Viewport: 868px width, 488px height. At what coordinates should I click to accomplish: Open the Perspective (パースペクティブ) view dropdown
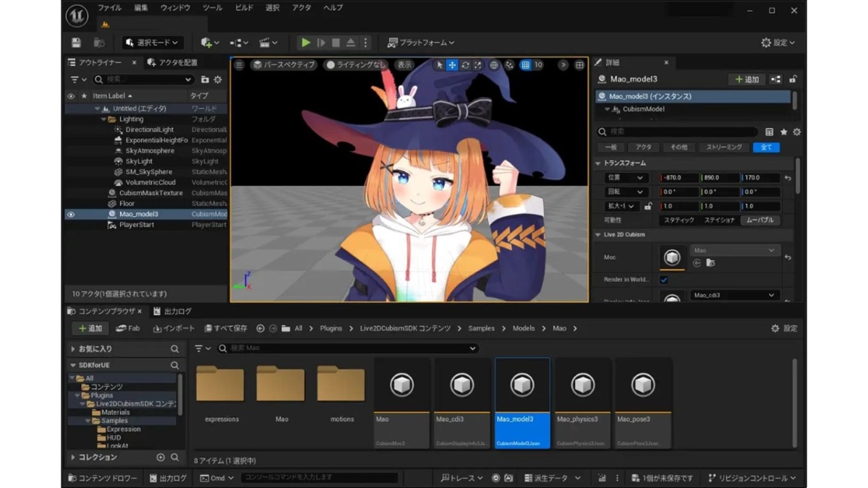(x=284, y=65)
